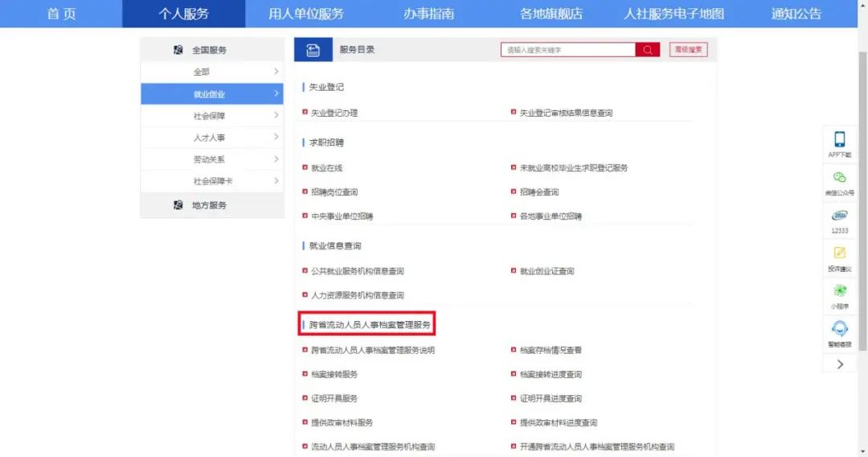Open the 小程序 mini program icon
This screenshot has width=868, height=457.
[840, 290]
